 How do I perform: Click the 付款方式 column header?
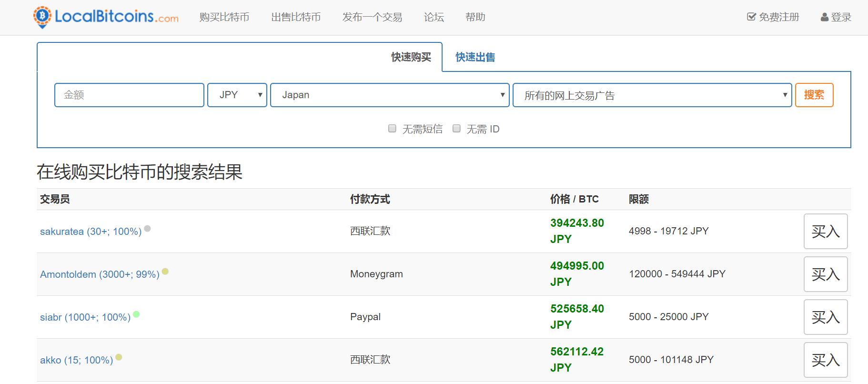tap(370, 199)
